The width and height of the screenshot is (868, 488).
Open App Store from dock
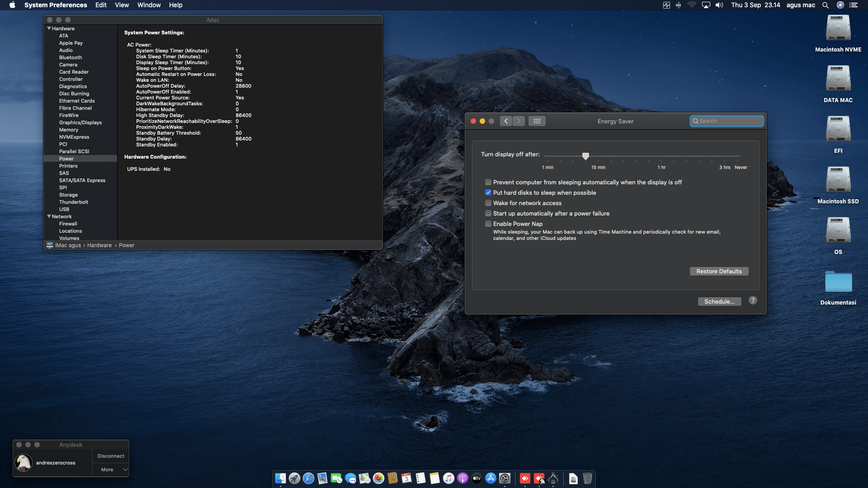(x=491, y=478)
